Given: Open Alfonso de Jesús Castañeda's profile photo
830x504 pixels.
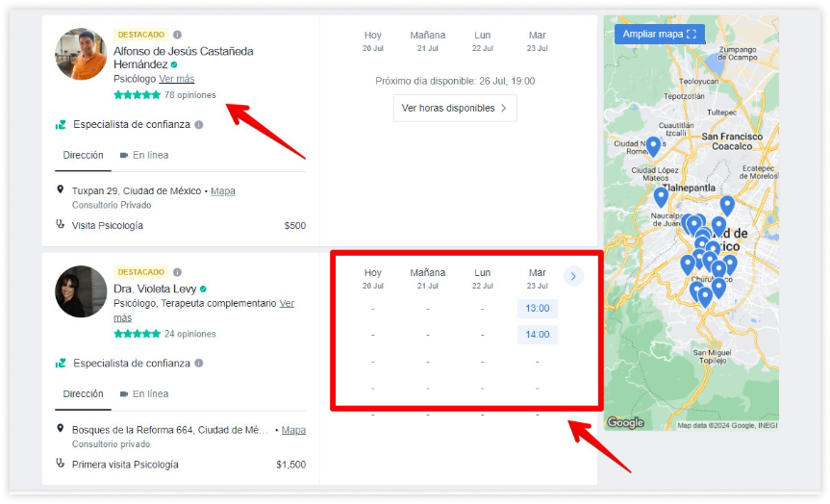Looking at the screenshot, I should pos(81,54).
